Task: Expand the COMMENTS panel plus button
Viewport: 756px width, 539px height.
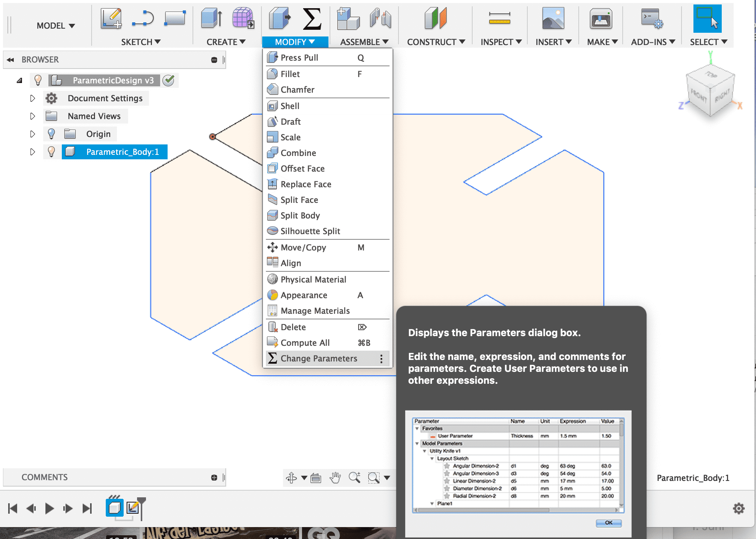Action: pos(214,478)
